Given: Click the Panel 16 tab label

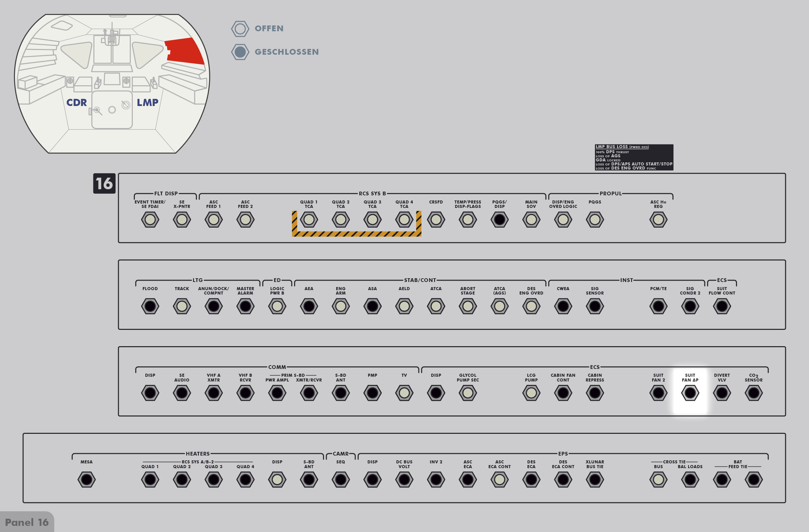Looking at the screenshot, I should click(x=27, y=522).
